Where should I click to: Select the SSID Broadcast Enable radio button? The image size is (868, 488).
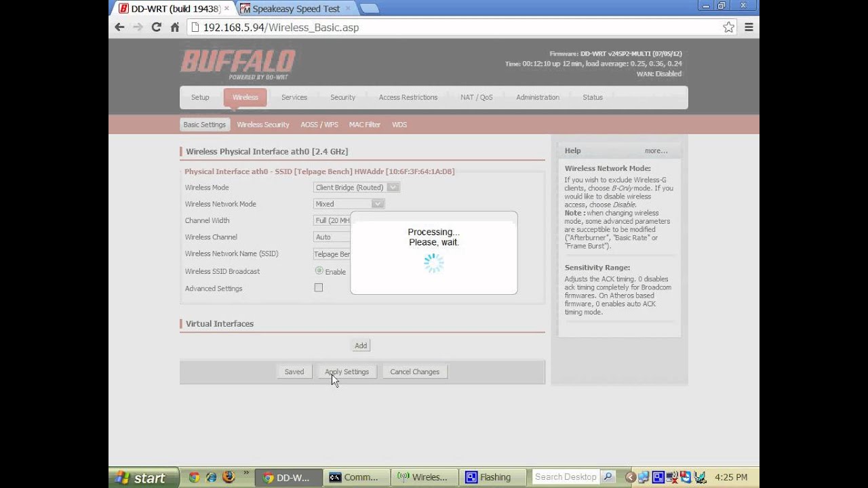(319, 270)
